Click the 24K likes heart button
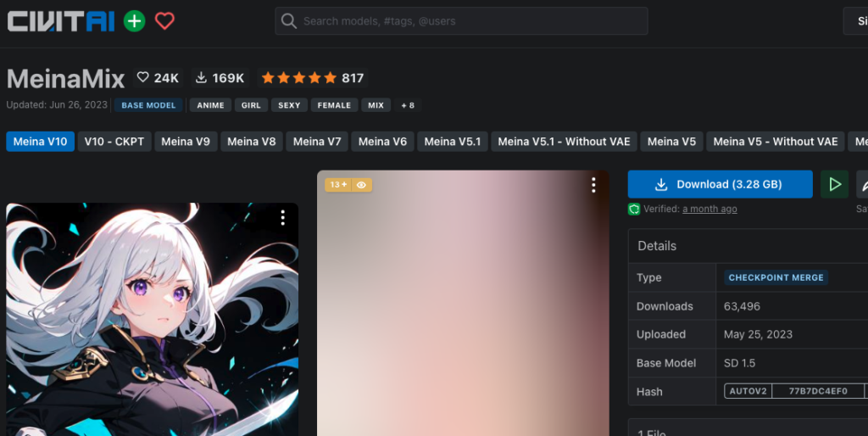The image size is (868, 436). coord(158,78)
